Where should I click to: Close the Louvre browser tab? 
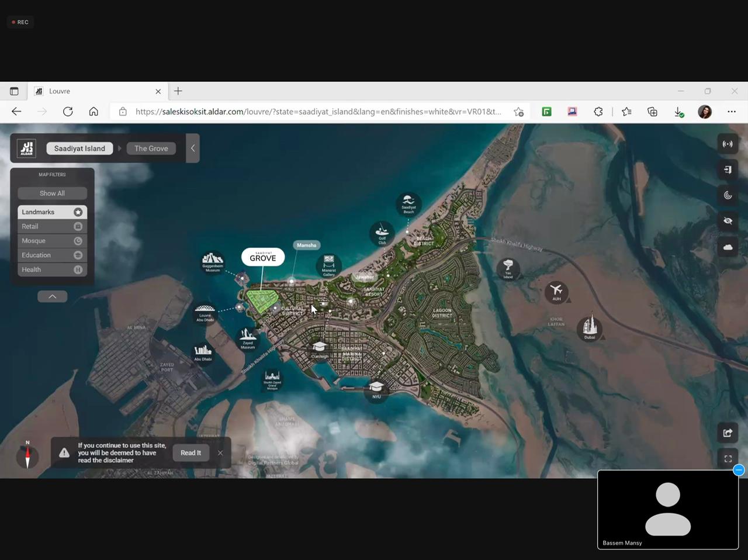158,91
